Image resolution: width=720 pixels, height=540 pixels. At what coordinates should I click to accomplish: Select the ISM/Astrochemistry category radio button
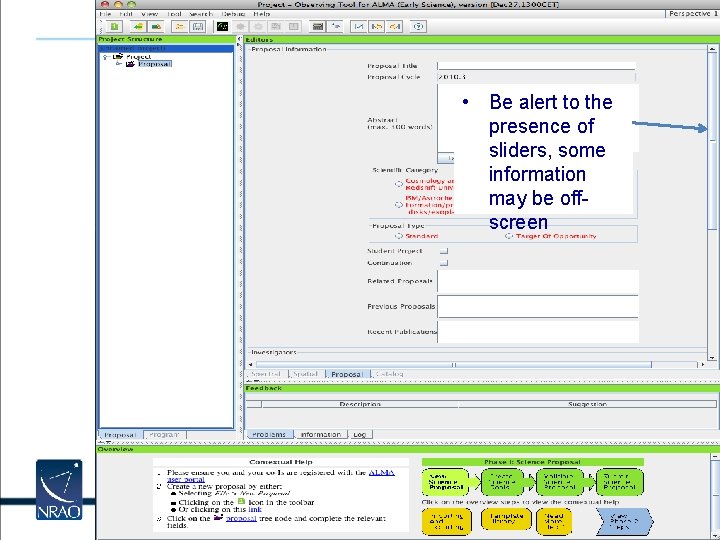point(399,205)
